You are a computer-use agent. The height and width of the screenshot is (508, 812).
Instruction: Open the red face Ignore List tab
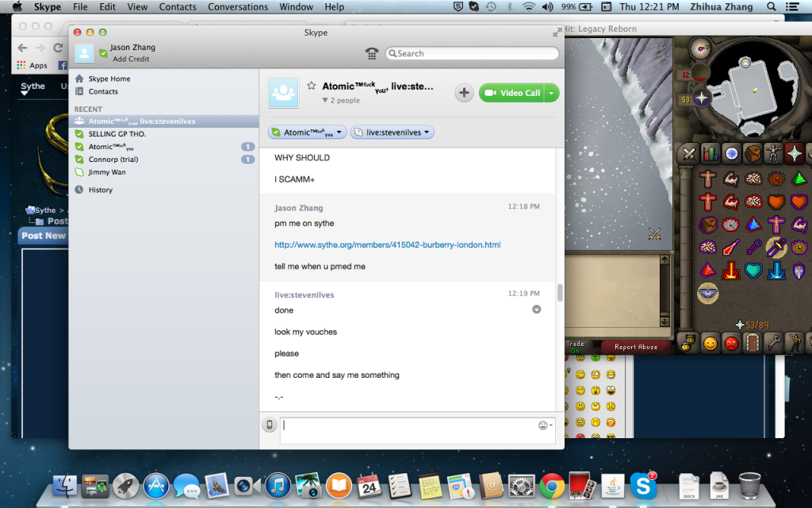731,344
